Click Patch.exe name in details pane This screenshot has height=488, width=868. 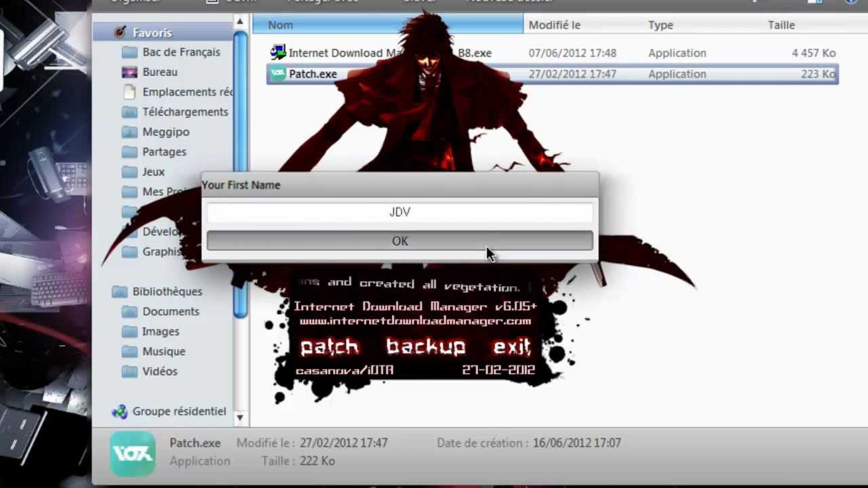(x=195, y=443)
